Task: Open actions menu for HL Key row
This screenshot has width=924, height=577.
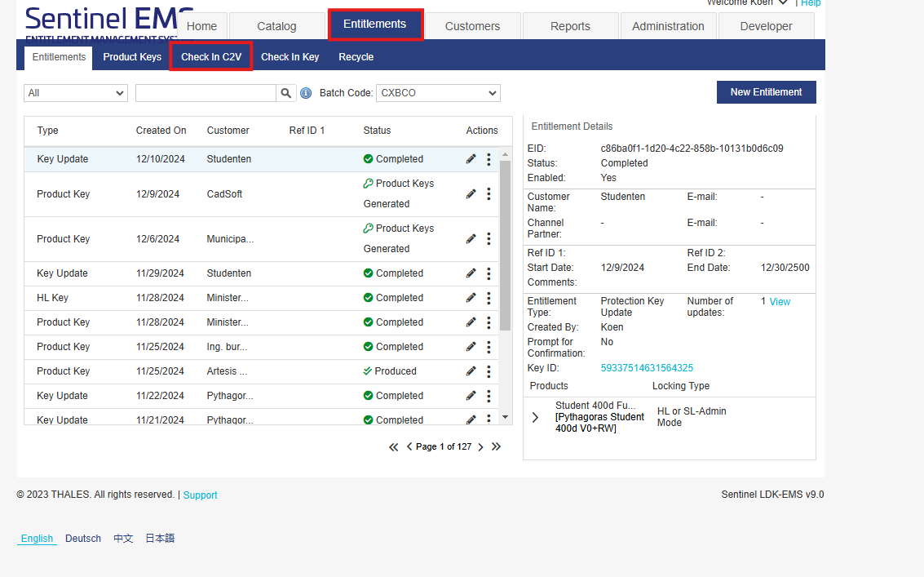Action: click(x=489, y=297)
